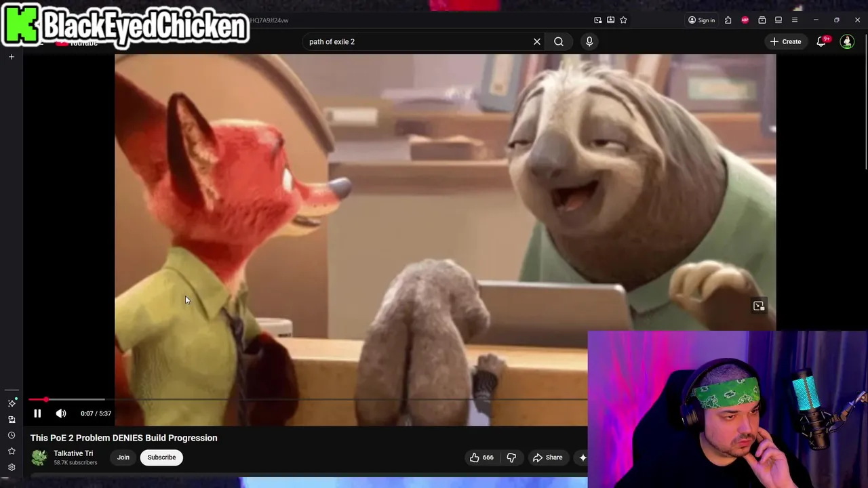Viewport: 868px width, 488px height.
Task: Subscribe to Talkative Tri
Action: (161, 457)
